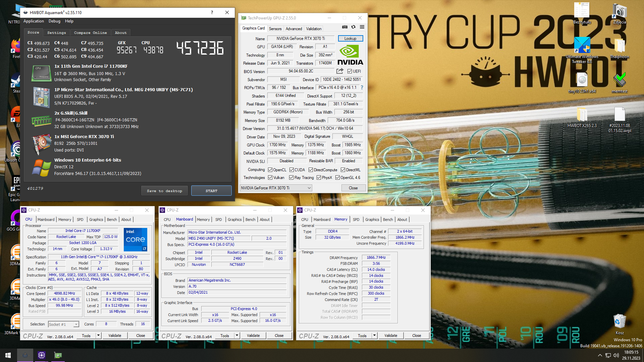Image resolution: width=644 pixels, height=362 pixels.
Task: Click the Lookup button in GPU-Z
Action: (350, 39)
